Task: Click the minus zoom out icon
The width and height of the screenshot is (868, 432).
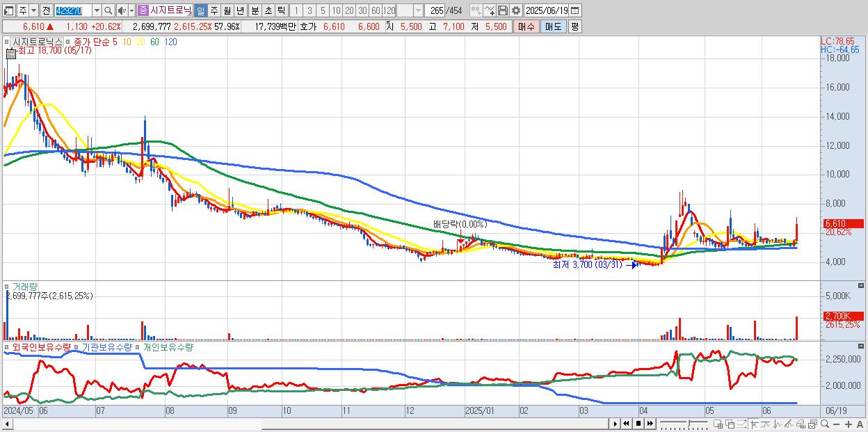Action: (x=836, y=424)
